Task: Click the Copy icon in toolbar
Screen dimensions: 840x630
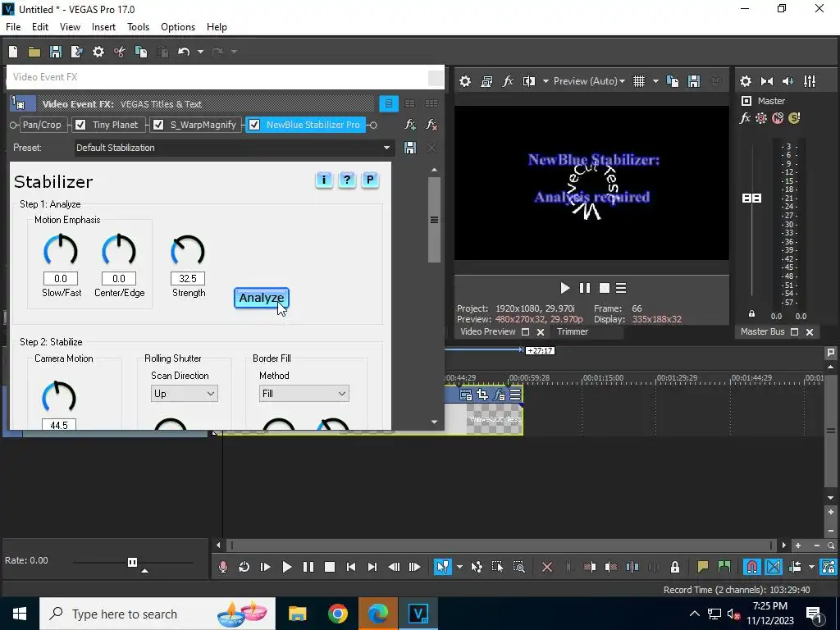Action: pyautogui.click(x=141, y=52)
